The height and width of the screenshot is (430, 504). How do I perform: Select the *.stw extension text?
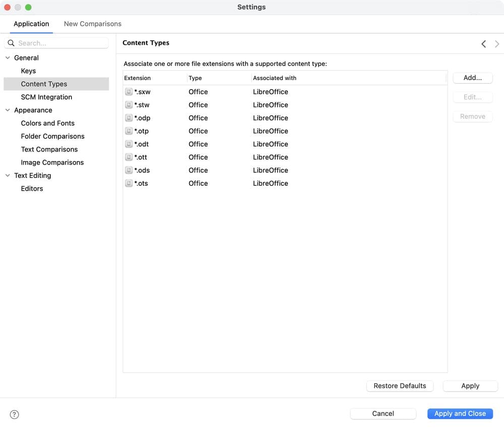[142, 105]
